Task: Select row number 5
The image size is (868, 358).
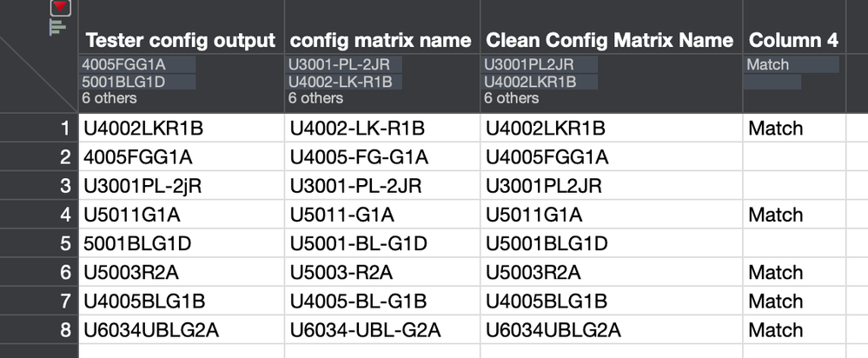Action: [63, 243]
